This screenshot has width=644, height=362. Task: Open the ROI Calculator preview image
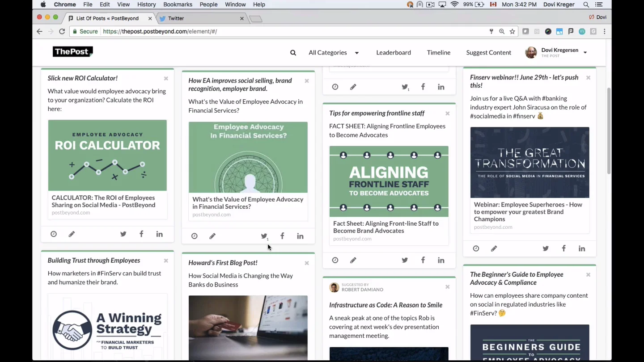107,155
